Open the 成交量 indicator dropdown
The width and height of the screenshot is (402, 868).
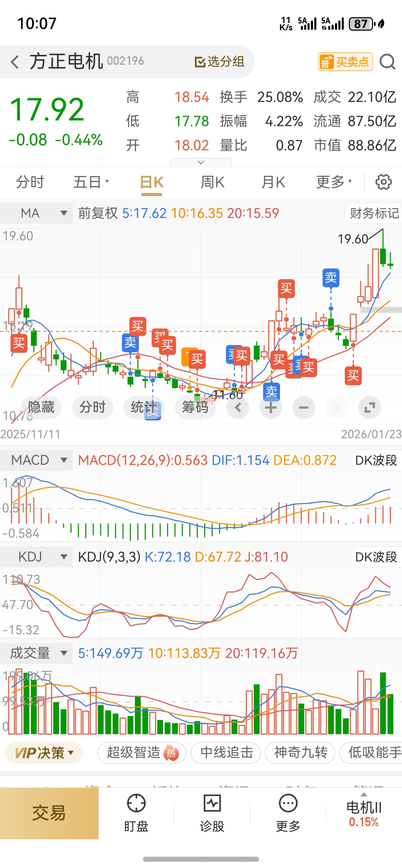click(x=36, y=653)
